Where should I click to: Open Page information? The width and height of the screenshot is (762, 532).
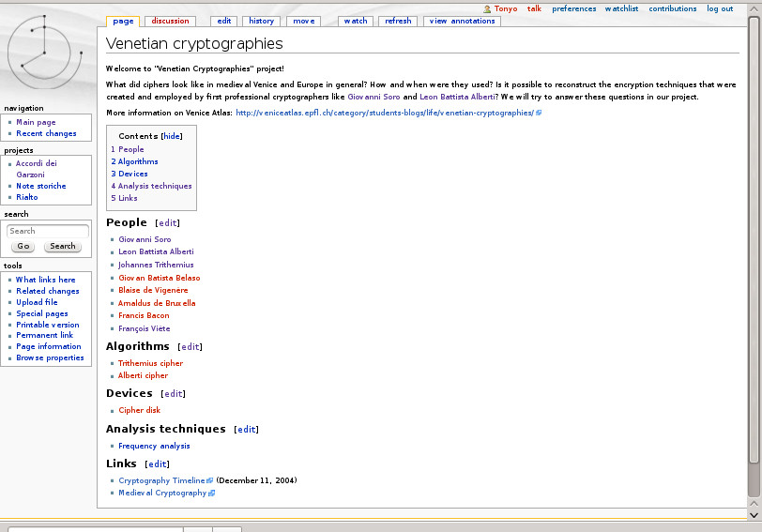click(49, 346)
